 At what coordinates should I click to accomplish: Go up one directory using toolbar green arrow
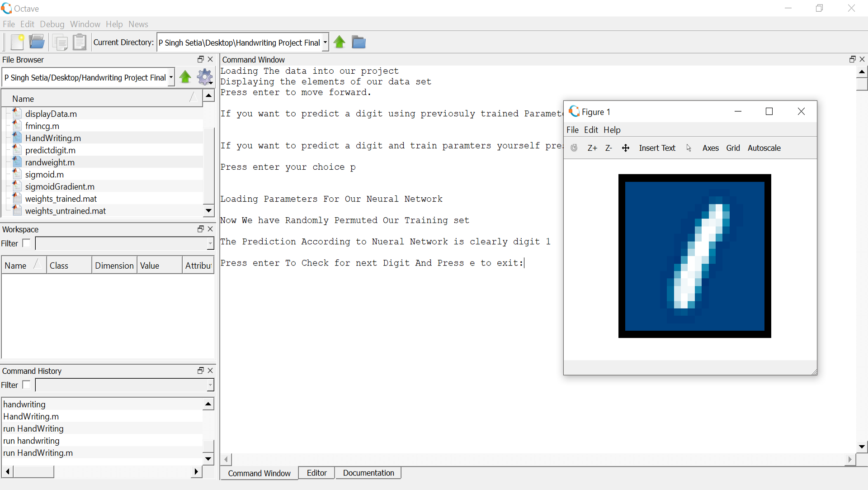(x=340, y=42)
